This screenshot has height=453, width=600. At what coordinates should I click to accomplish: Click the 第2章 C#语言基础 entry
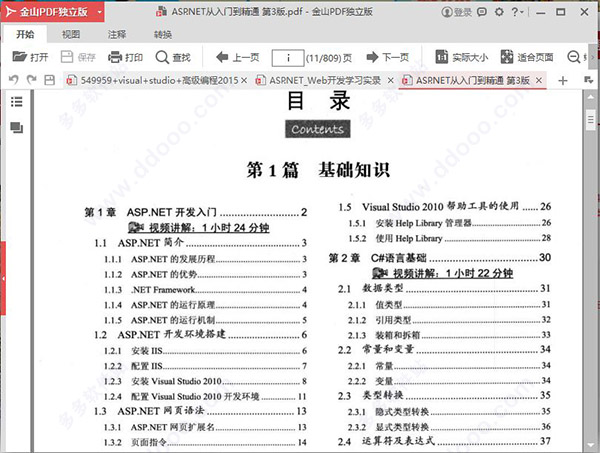(440, 257)
